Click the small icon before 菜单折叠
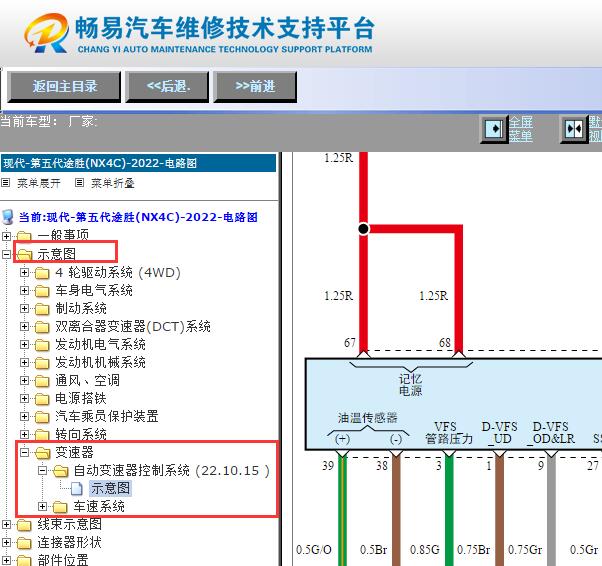This screenshot has height=566, width=602. 79,183
